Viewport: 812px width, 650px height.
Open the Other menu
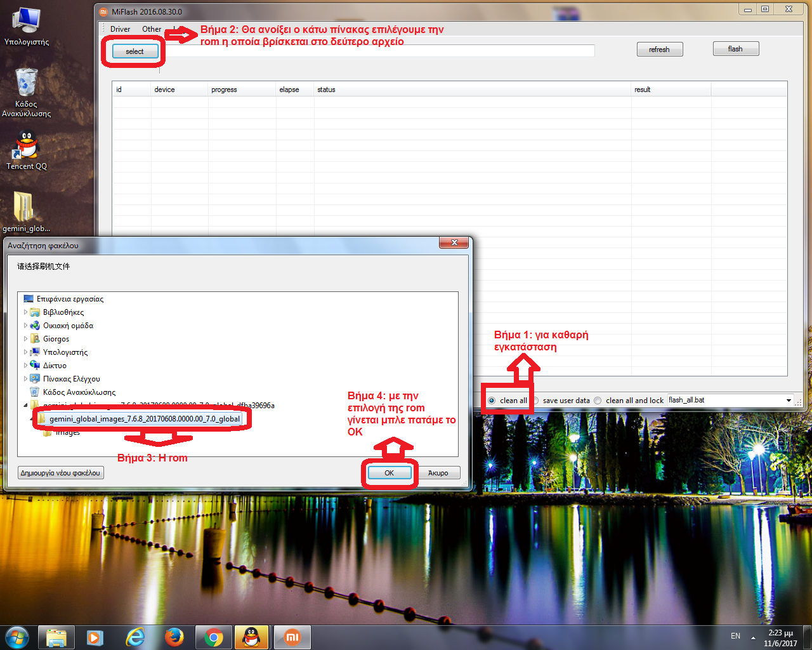click(152, 29)
